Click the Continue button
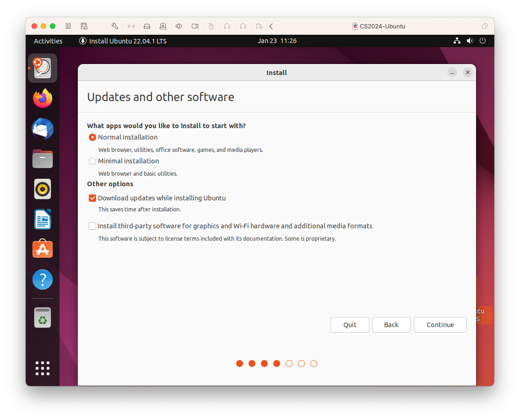 click(440, 325)
